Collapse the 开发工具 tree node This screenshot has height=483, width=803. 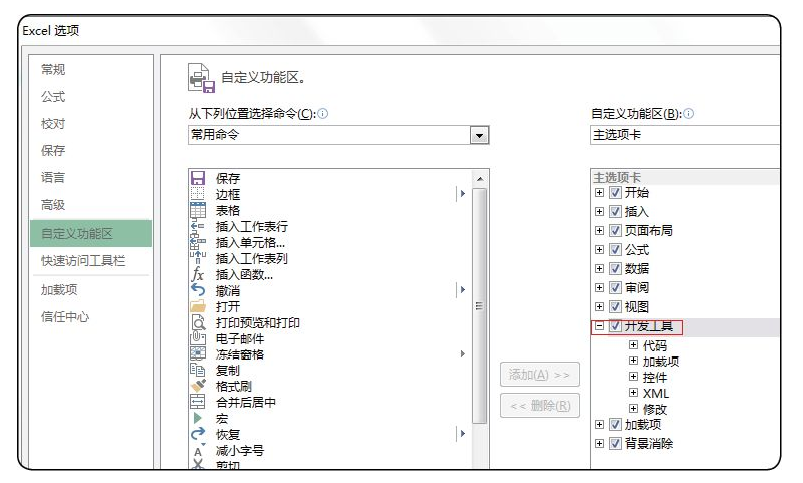(x=599, y=325)
